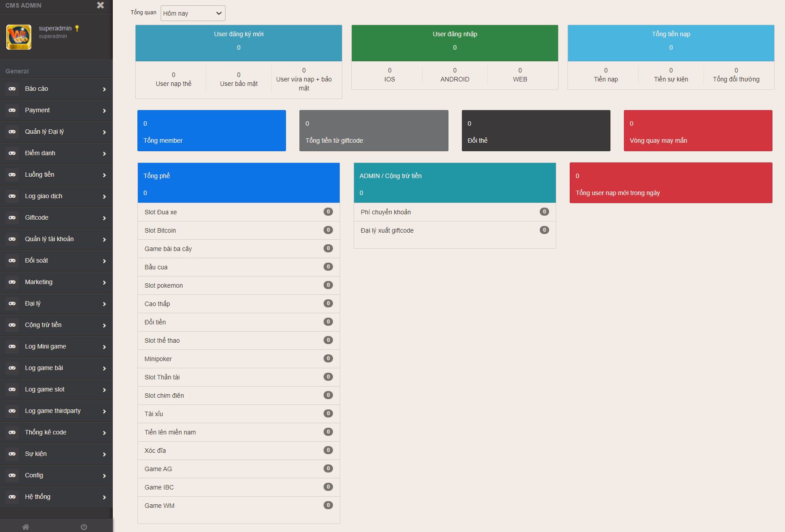Open the Log giao dịch menu item
The height and width of the screenshot is (532, 785).
tap(56, 196)
